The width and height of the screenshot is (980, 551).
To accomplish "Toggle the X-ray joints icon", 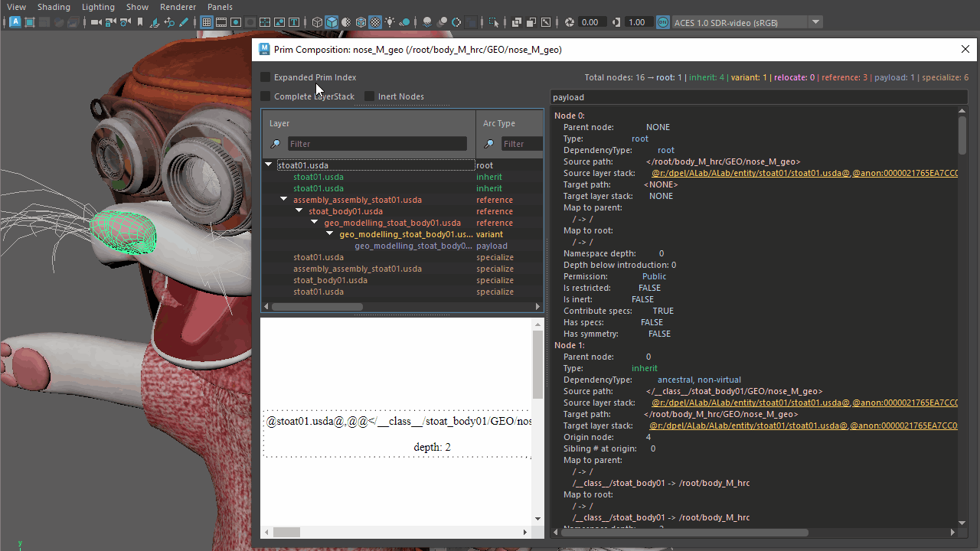I will 545,22.
